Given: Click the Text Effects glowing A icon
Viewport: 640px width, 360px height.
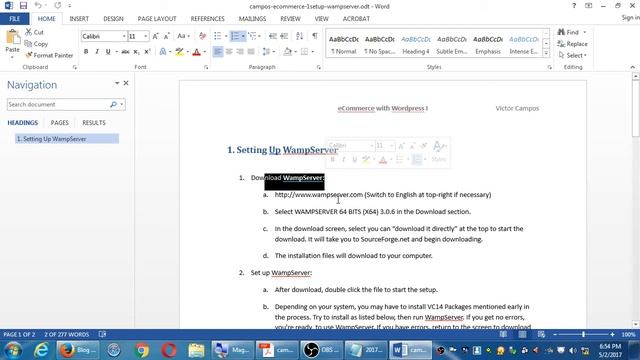Looking at the screenshot, I should click(x=163, y=52).
